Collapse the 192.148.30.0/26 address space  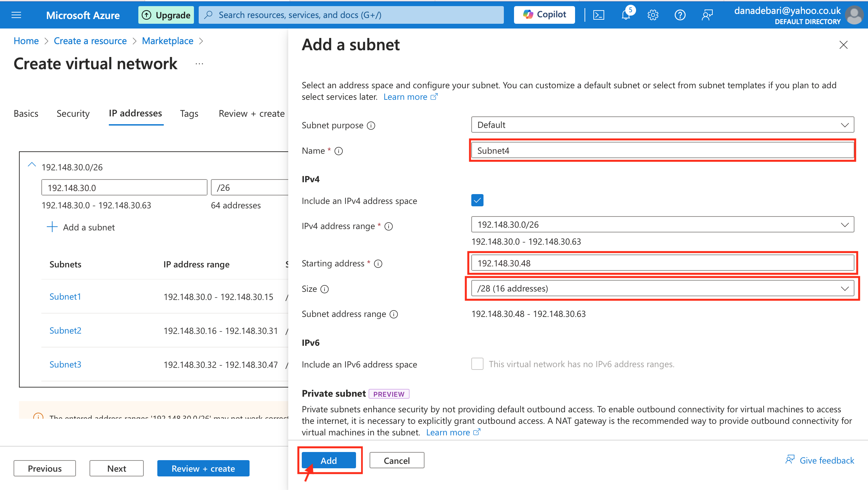click(32, 165)
